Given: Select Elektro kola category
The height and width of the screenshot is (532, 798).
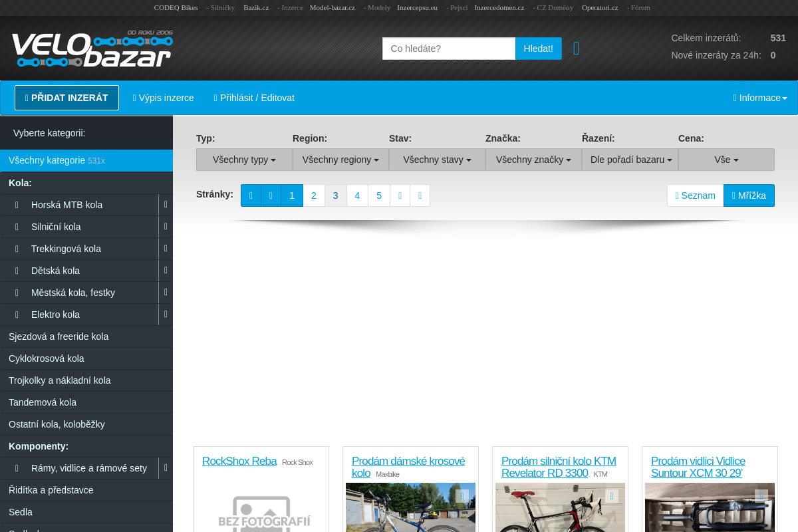Looking at the screenshot, I should (x=79, y=315).
